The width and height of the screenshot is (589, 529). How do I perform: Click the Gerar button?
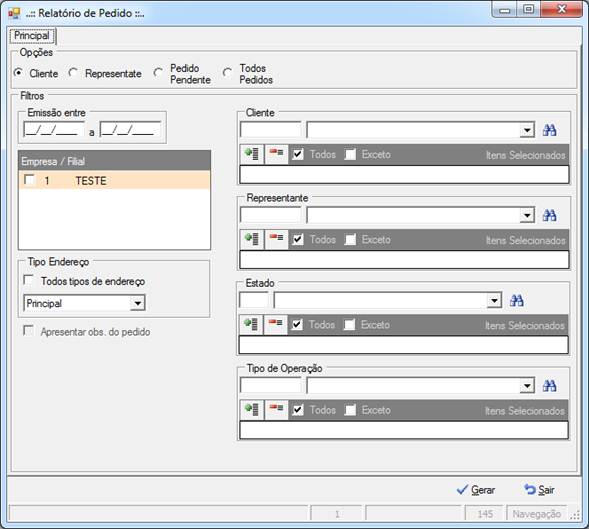click(x=476, y=490)
